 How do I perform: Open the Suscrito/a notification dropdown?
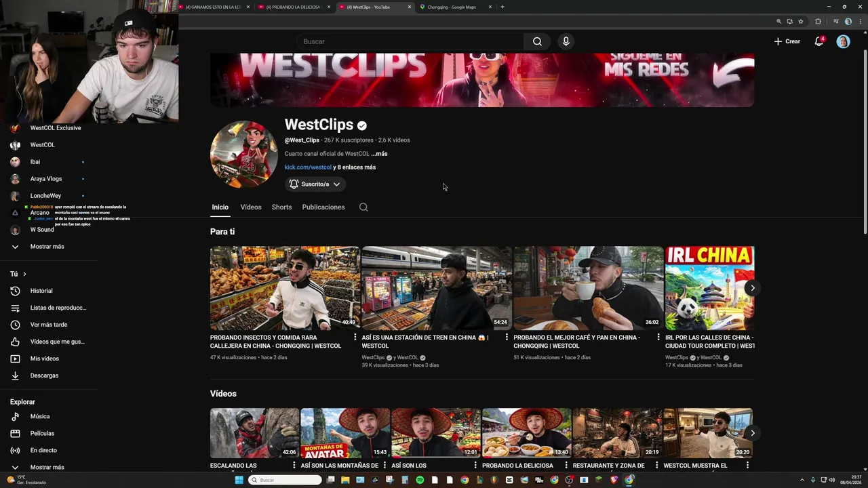[x=315, y=184]
